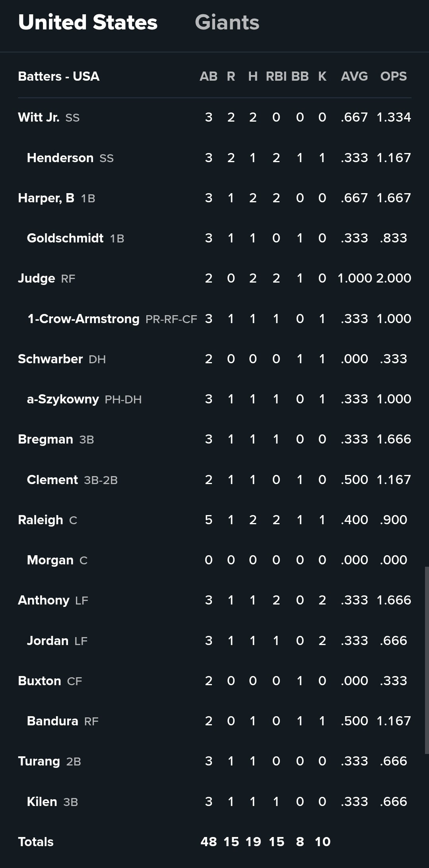
Task: Click Anthony player name
Action: click(44, 600)
